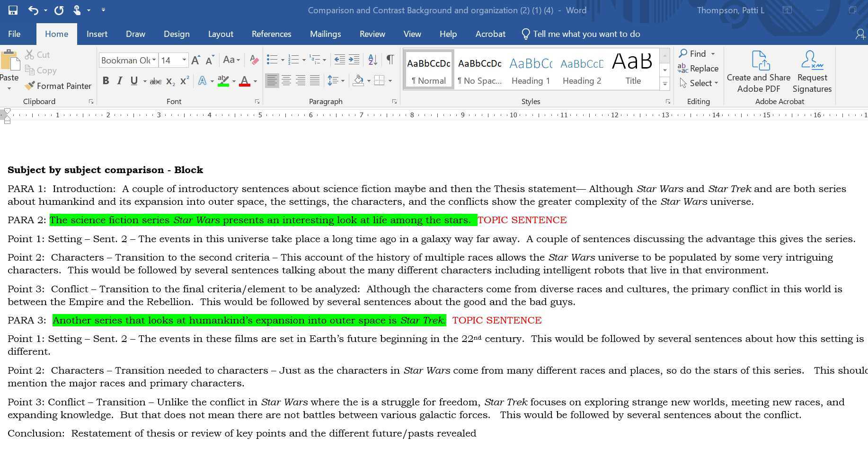Click the Increase Indent icon

coord(354,60)
